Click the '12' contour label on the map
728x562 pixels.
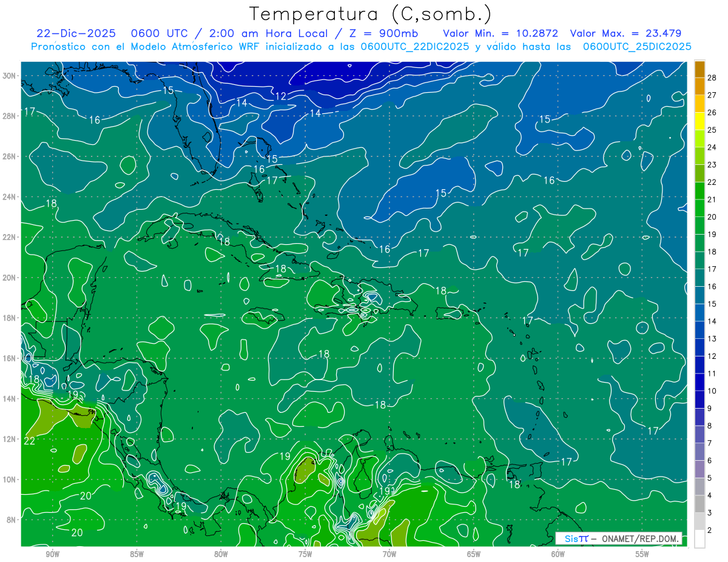(281, 96)
